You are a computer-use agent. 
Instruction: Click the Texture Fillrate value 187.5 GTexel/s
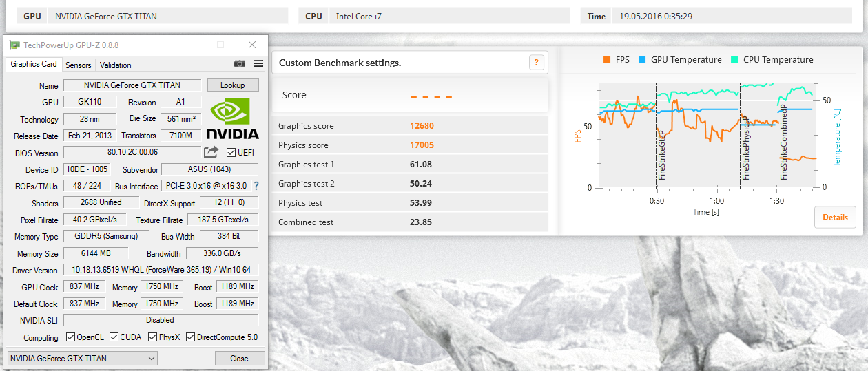coord(222,220)
